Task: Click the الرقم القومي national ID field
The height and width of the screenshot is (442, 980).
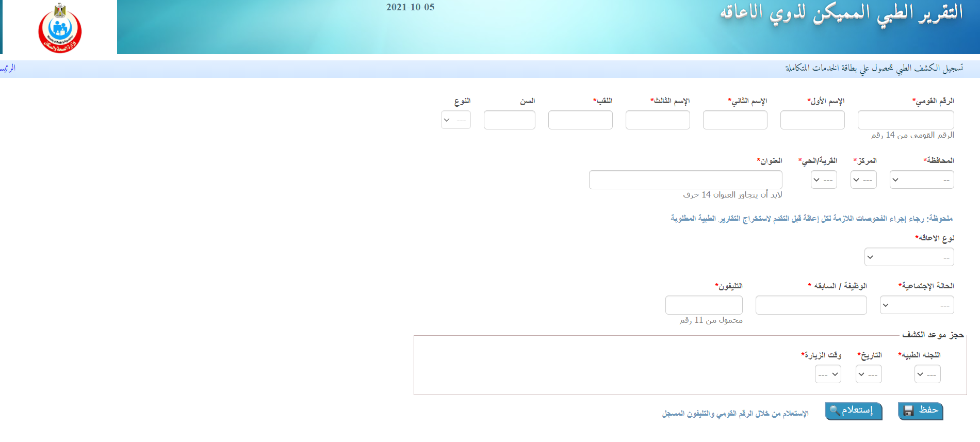Action: tap(906, 120)
